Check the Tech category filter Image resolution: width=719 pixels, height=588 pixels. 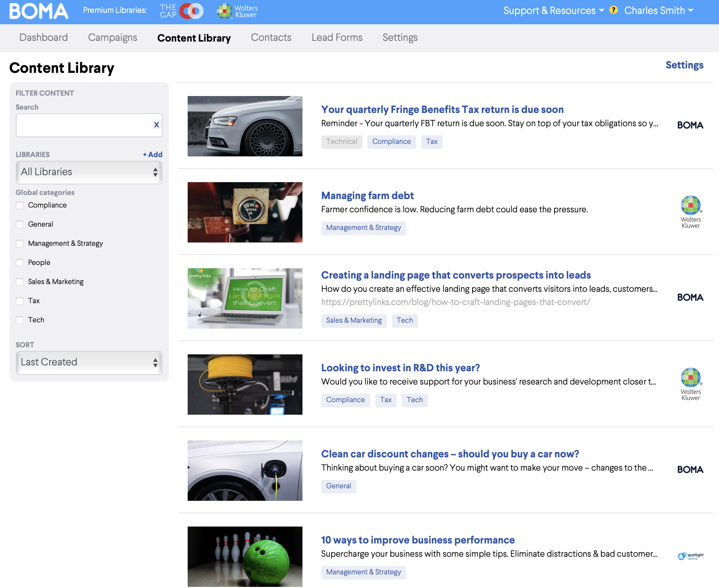pyautogui.click(x=20, y=320)
